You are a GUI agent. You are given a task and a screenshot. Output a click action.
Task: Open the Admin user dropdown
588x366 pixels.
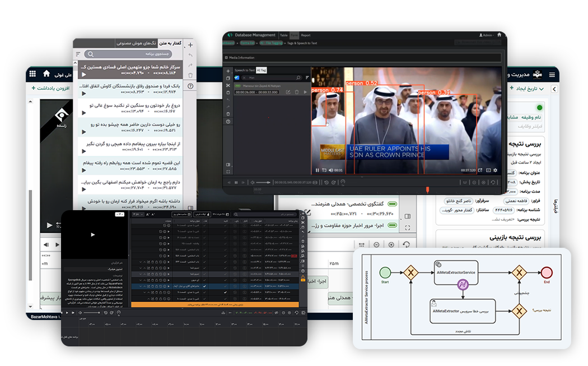point(486,35)
